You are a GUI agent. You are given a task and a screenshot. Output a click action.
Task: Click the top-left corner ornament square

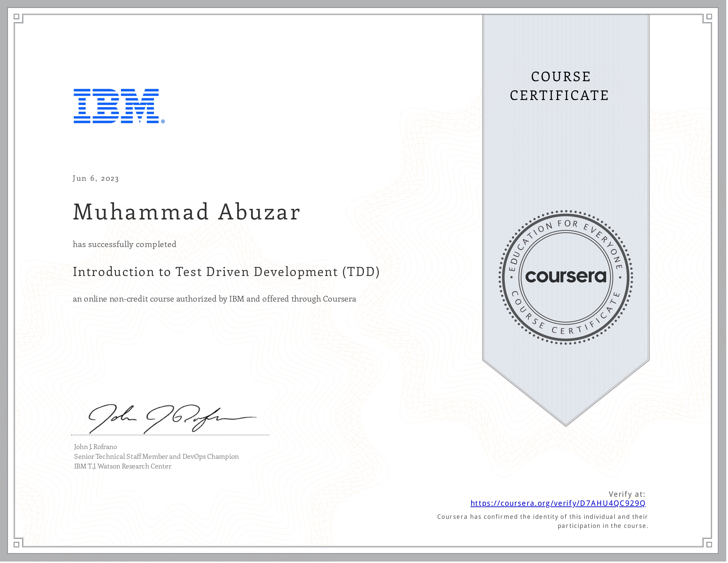17,17
